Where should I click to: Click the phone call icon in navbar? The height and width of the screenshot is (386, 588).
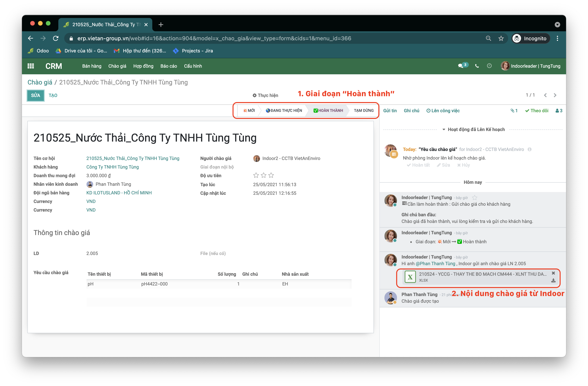tap(477, 66)
